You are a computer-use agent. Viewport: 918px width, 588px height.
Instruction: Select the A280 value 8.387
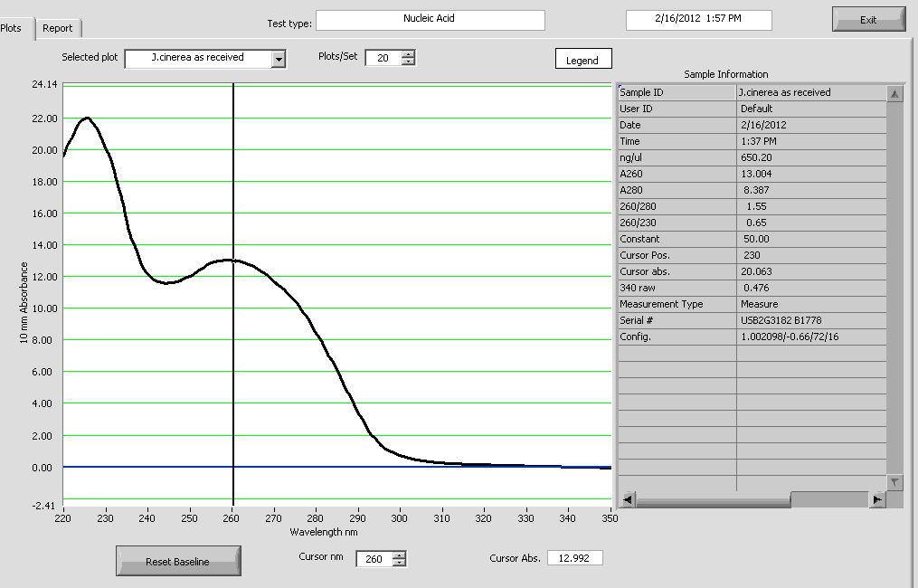click(811, 190)
